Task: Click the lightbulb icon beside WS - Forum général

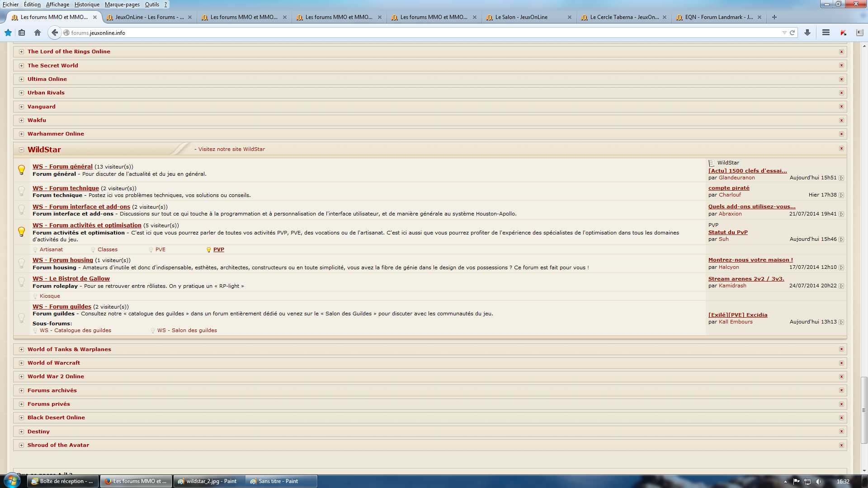Action: coord(21,170)
